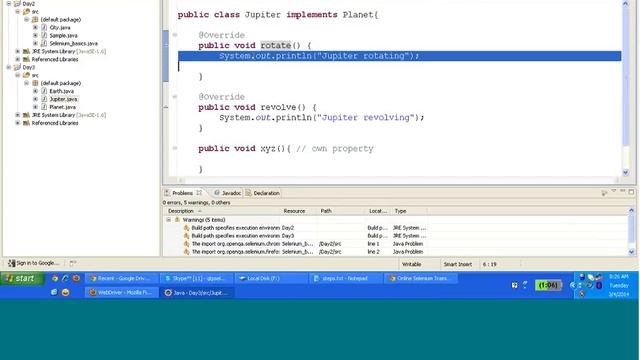This screenshot has width=640, height=360.
Task: Click Earth.java file icon
Action: point(44,91)
